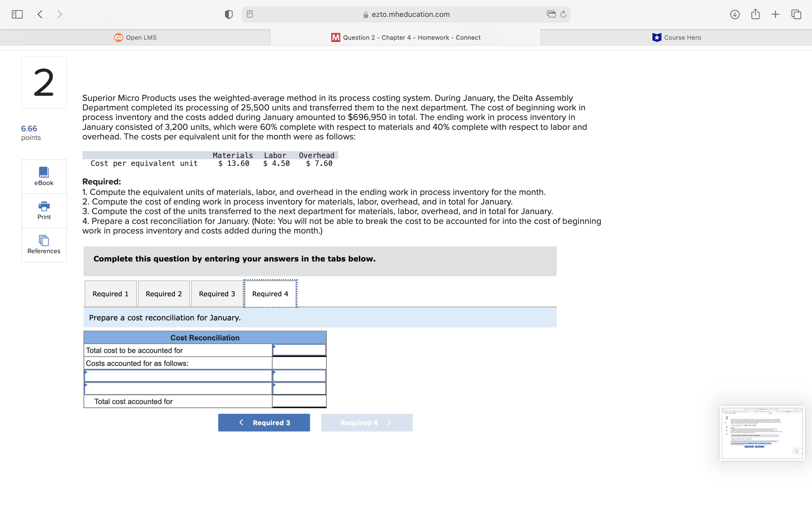Click the Share icon in toolbar
Image resolution: width=812 pixels, height=507 pixels.
click(x=755, y=14)
